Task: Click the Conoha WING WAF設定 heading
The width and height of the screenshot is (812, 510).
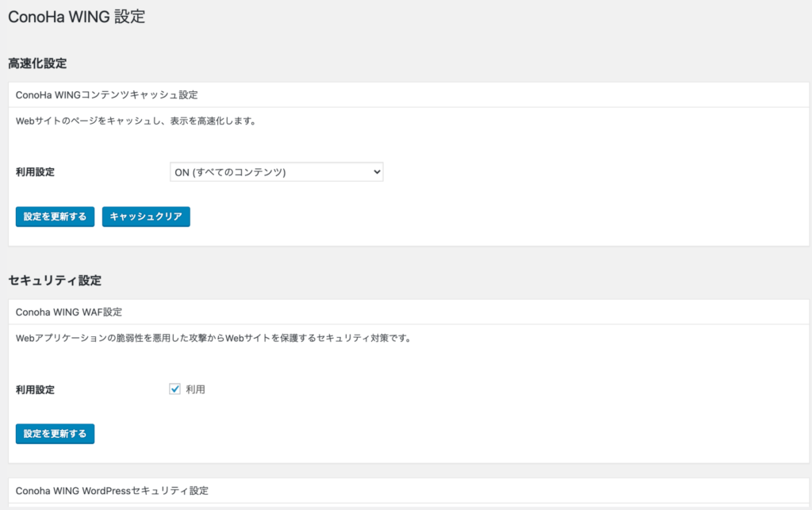Action: (x=69, y=312)
